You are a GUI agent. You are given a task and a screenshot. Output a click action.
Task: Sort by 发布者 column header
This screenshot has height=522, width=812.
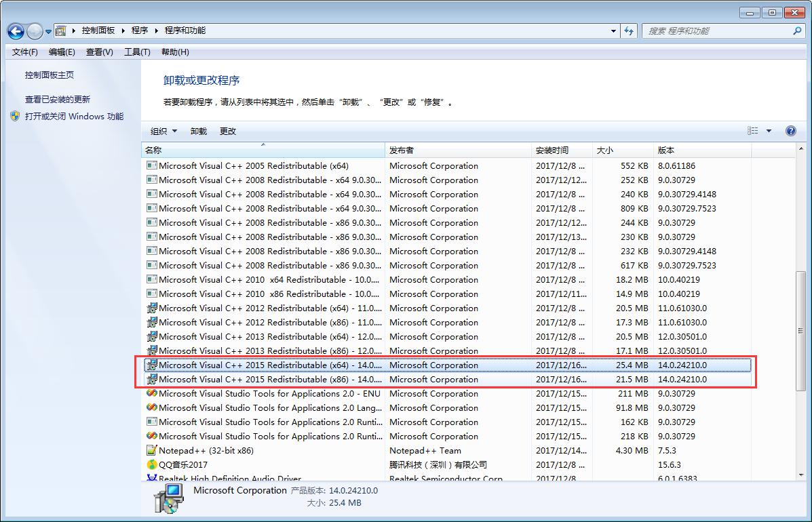459,150
